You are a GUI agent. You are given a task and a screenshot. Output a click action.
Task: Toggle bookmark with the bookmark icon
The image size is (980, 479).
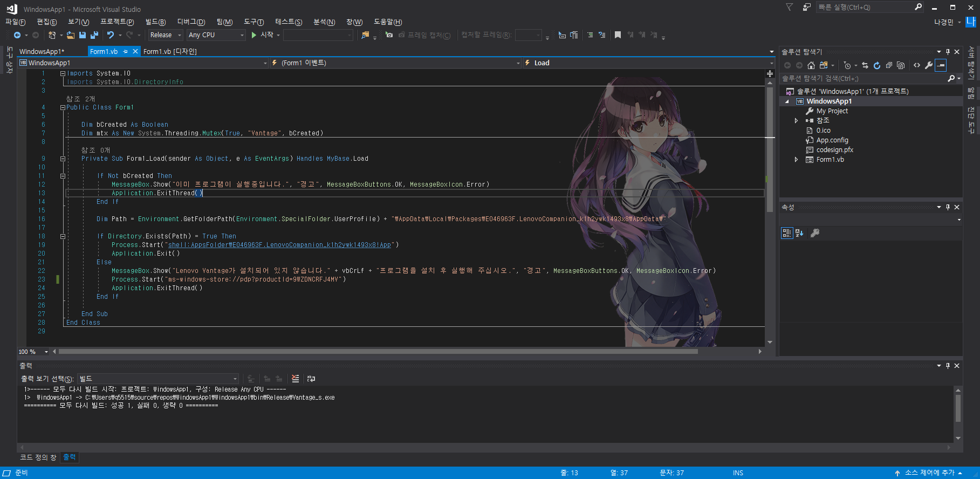point(618,35)
